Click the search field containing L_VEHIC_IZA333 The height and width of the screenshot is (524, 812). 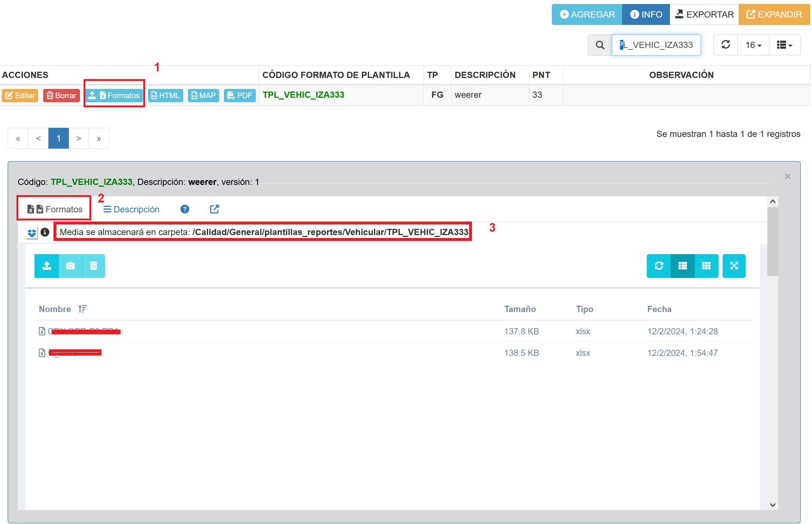656,45
